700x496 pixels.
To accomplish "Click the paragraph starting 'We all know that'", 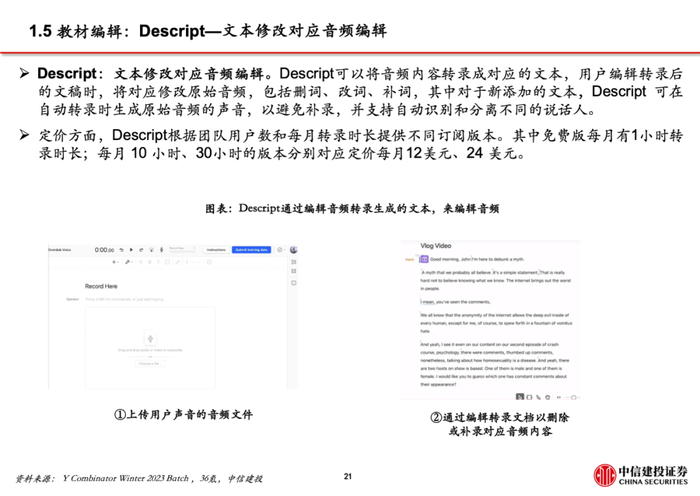I will [x=496, y=323].
